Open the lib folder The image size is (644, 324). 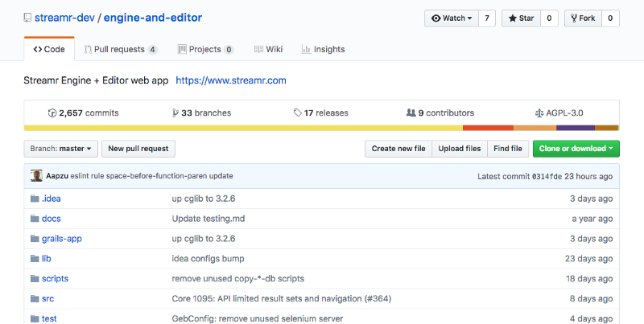coord(47,258)
